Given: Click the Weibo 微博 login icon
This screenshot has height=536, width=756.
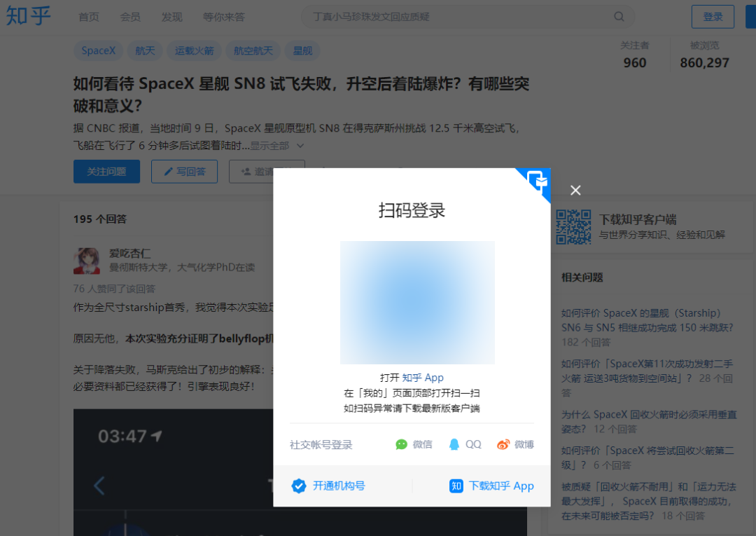Looking at the screenshot, I should tap(503, 444).
